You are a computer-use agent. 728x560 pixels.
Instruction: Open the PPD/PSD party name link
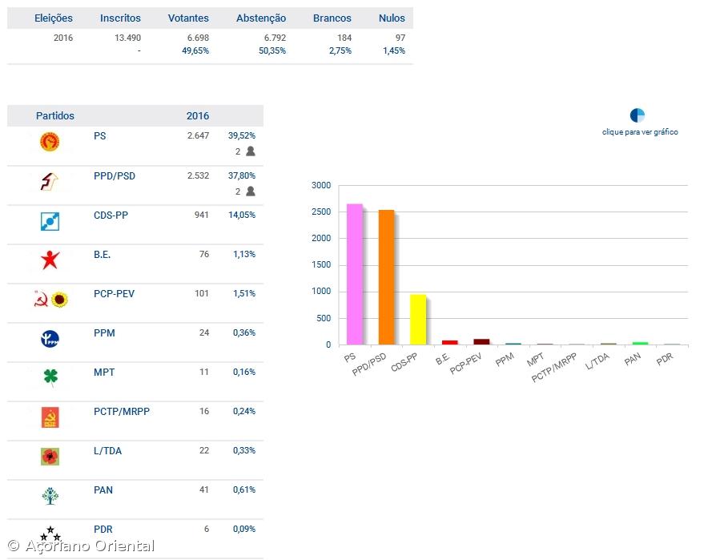[x=114, y=175]
